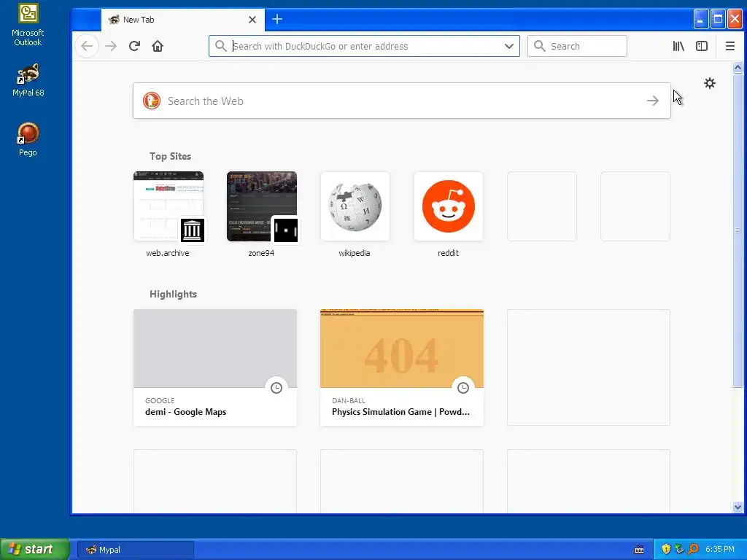The height and width of the screenshot is (560, 747).
Task: Maximize the Mypal browser window
Action: pos(718,20)
